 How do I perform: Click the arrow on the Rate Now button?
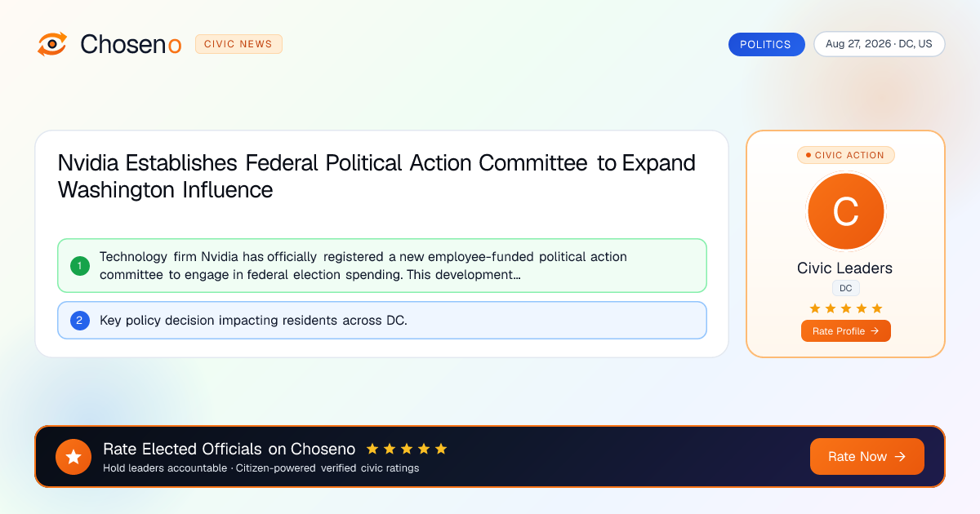pos(900,457)
